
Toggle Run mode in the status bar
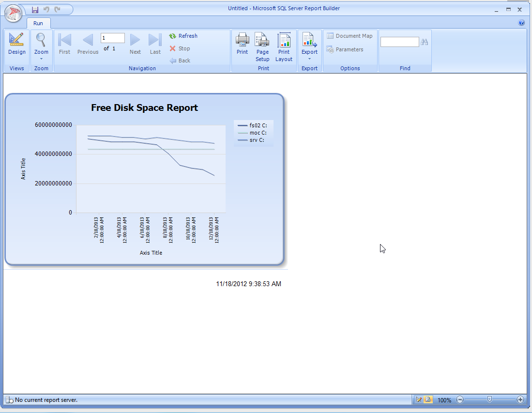[x=428, y=400]
